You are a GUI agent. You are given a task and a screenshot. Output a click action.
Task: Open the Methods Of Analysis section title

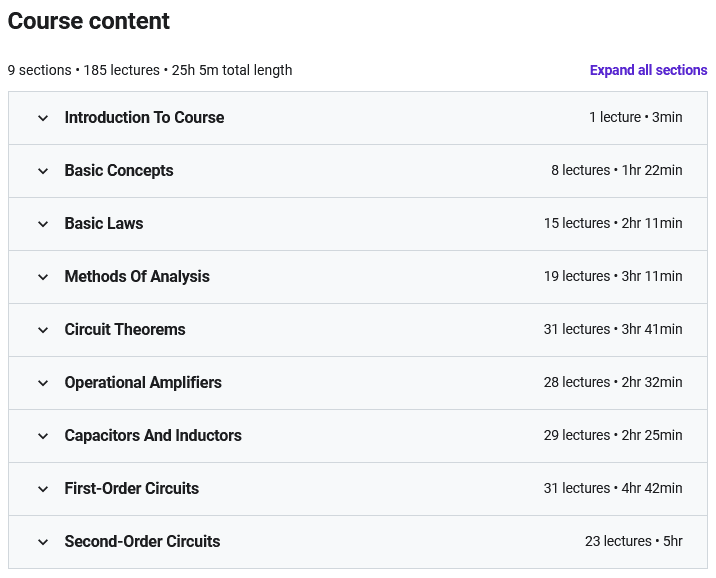pyautogui.click(x=137, y=277)
